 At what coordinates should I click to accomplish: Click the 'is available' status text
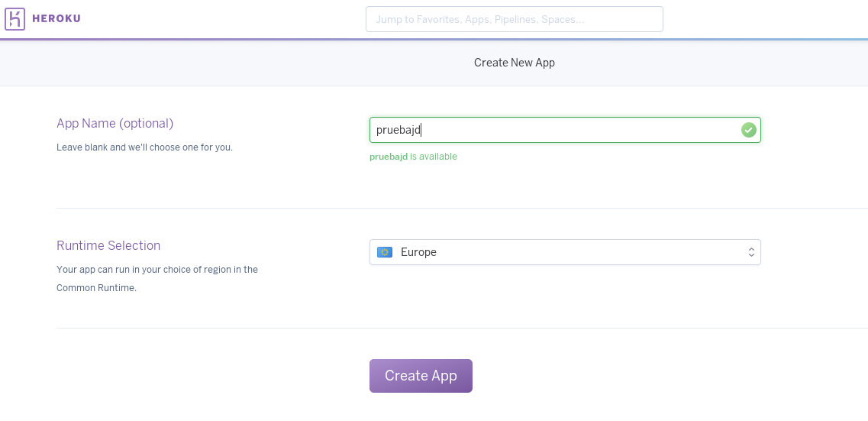pos(434,157)
